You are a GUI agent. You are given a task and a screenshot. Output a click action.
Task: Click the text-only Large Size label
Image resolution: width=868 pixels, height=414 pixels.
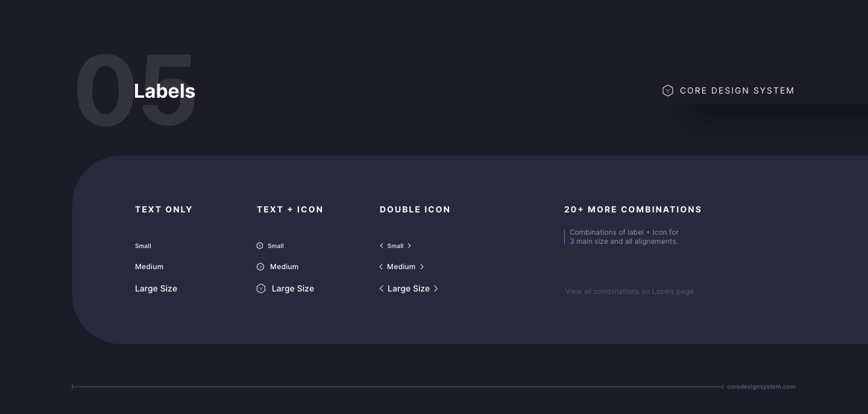click(x=156, y=288)
